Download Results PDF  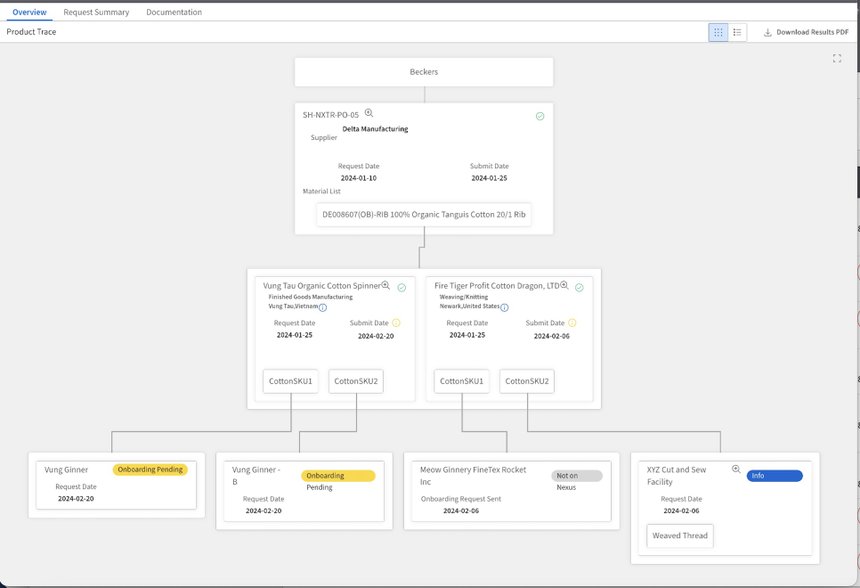806,32
